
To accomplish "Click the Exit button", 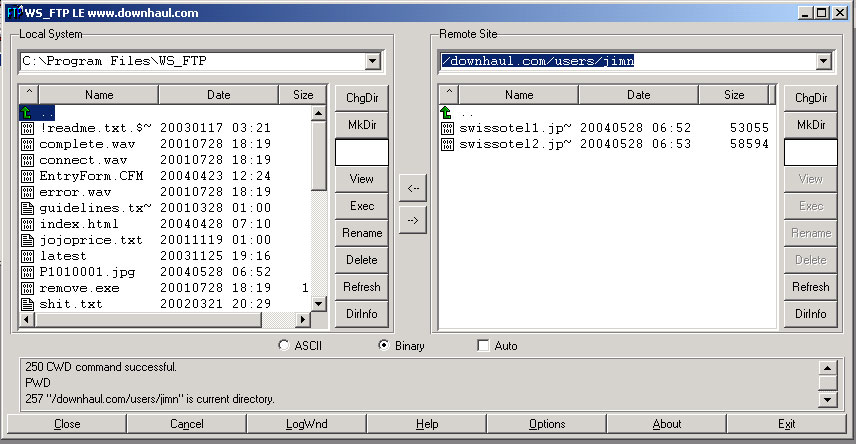I will tap(786, 424).
